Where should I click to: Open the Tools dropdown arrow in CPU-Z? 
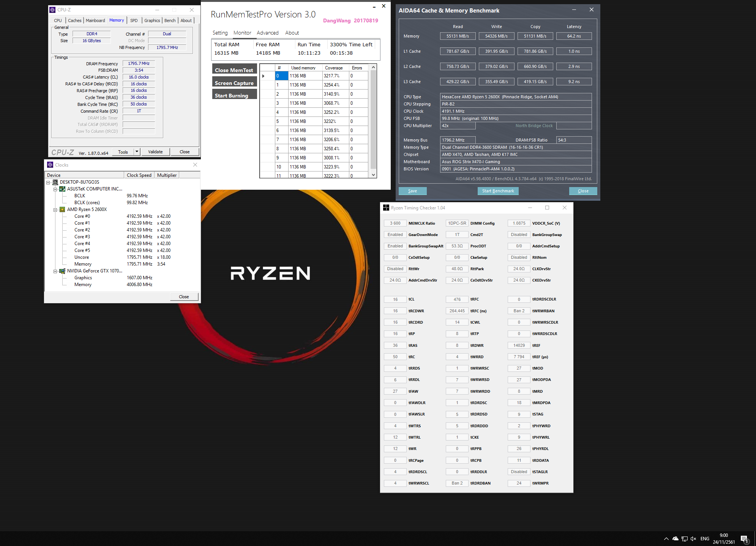[137, 152]
